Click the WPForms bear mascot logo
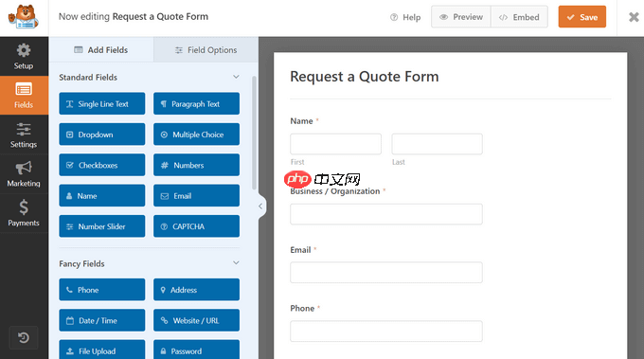Screen dimensions: 644x359 click(x=24, y=17)
